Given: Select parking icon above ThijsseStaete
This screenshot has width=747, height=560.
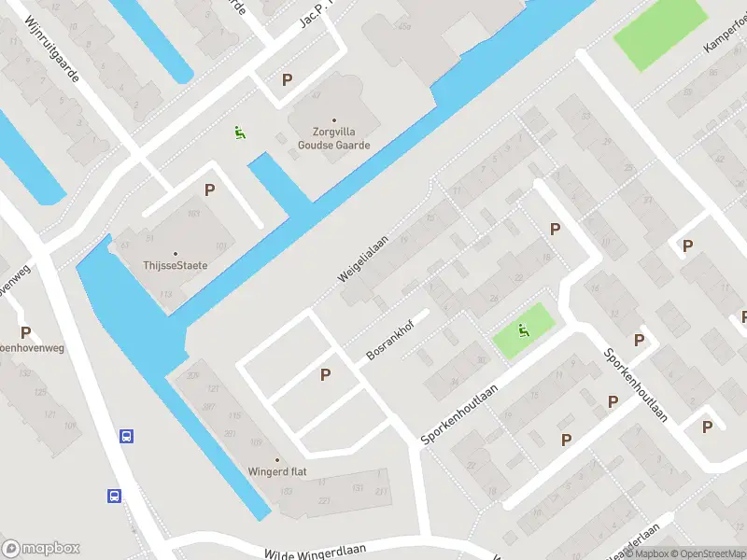Looking at the screenshot, I should pos(209,190).
